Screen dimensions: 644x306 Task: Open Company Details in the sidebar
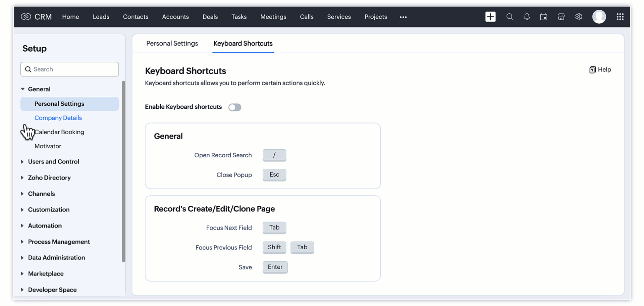[x=58, y=118]
